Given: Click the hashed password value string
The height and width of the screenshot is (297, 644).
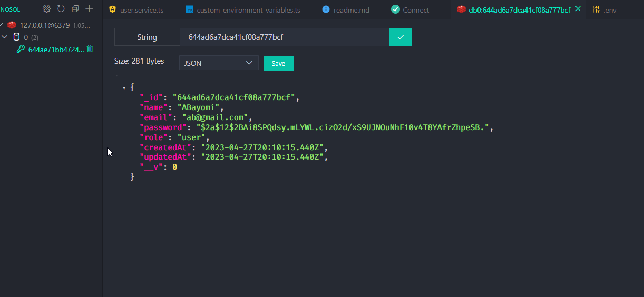Looking at the screenshot, I should 343,127.
